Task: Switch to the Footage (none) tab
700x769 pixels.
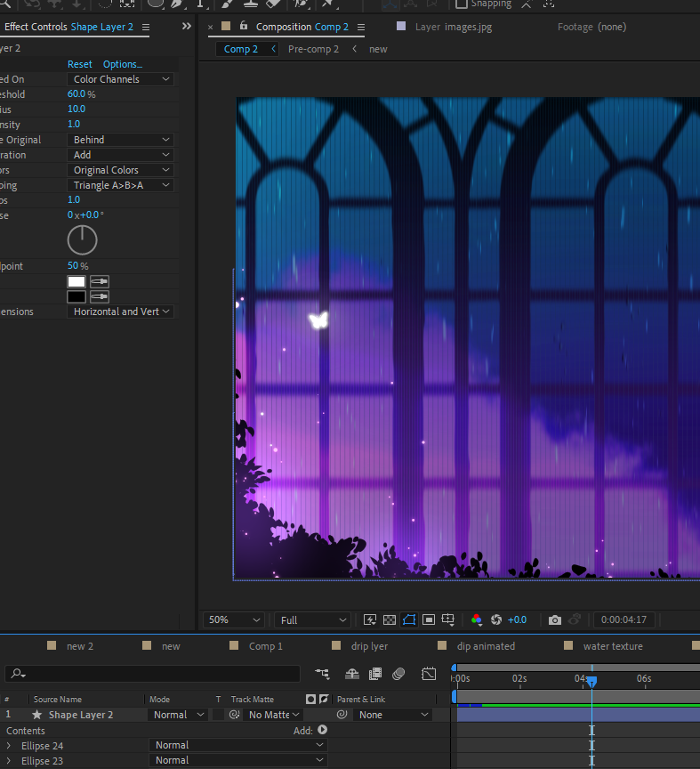Action: click(x=591, y=27)
